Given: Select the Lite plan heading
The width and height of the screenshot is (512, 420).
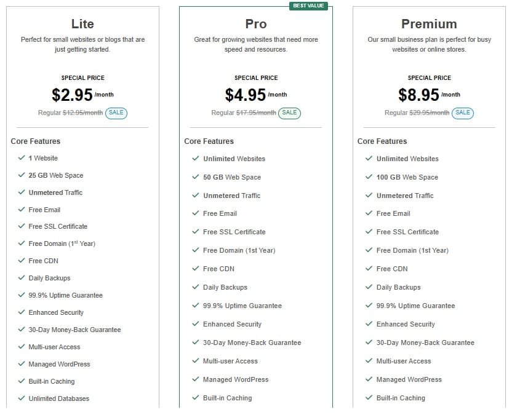Looking at the screenshot, I should [82, 24].
